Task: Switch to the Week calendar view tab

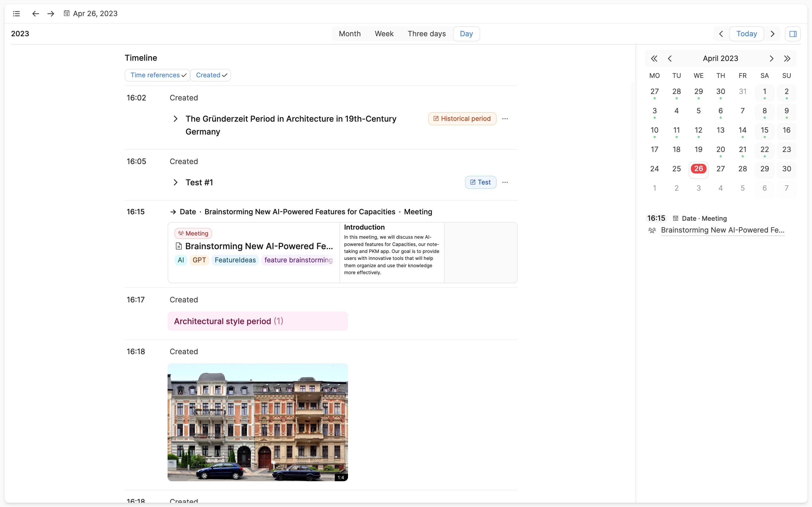Action: [383, 33]
